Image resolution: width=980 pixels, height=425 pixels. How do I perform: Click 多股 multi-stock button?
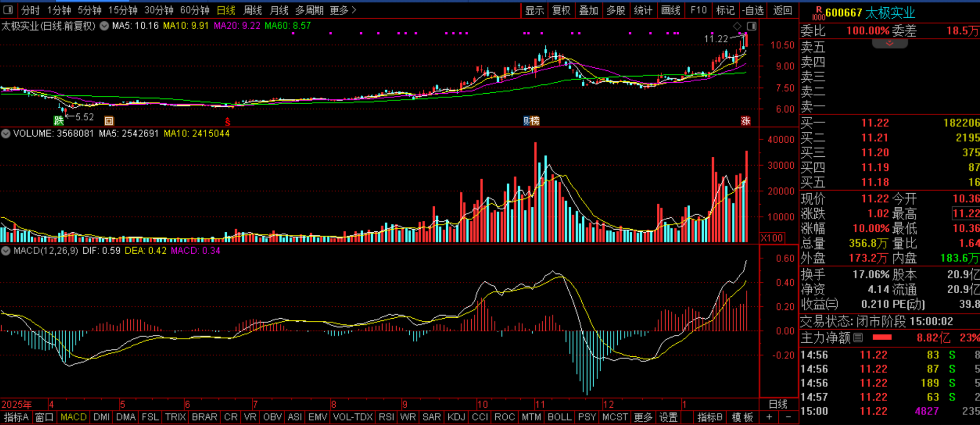[616, 10]
